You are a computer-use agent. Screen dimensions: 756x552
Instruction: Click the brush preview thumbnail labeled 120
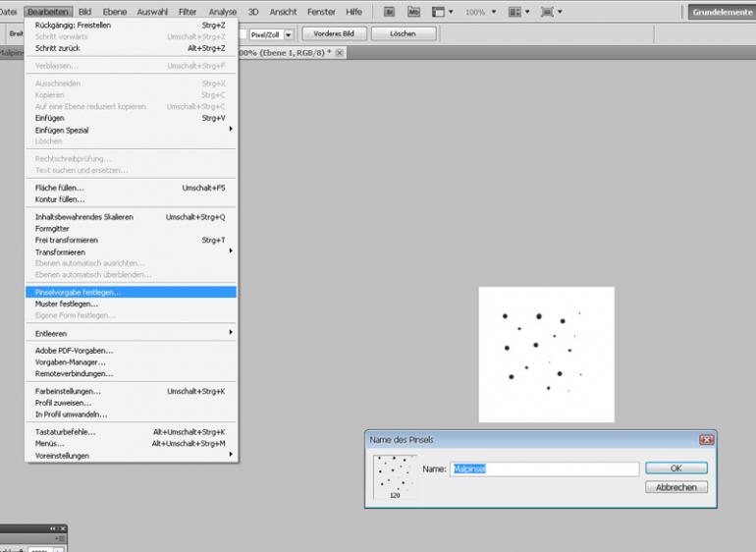[x=395, y=476]
